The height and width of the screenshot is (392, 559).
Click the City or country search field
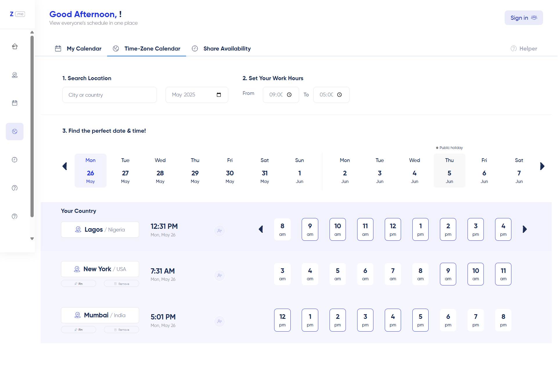[x=109, y=95]
